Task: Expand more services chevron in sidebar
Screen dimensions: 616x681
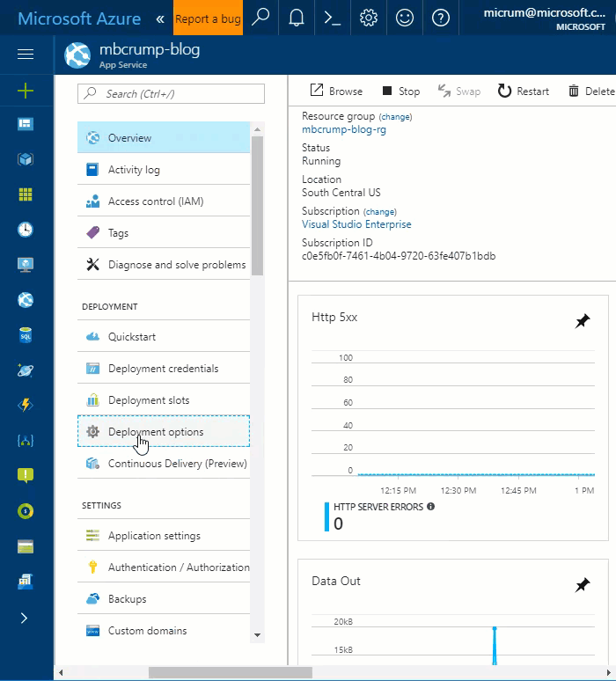Action: tap(25, 618)
